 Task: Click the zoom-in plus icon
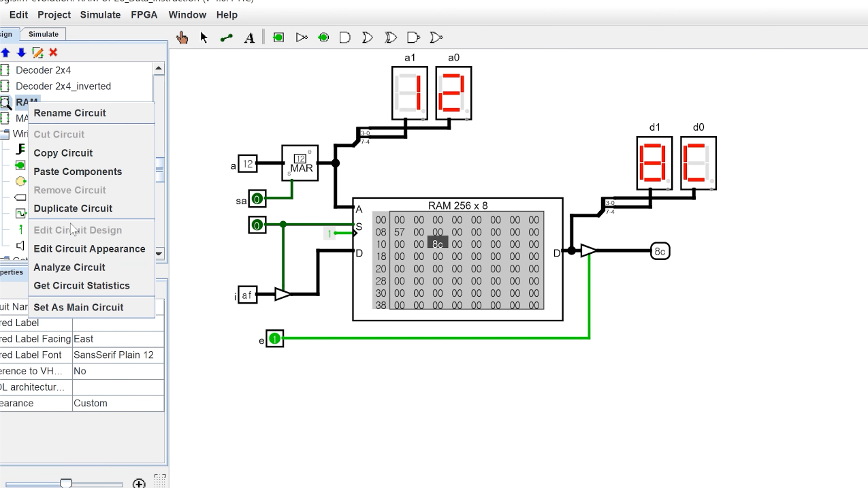pos(139,483)
